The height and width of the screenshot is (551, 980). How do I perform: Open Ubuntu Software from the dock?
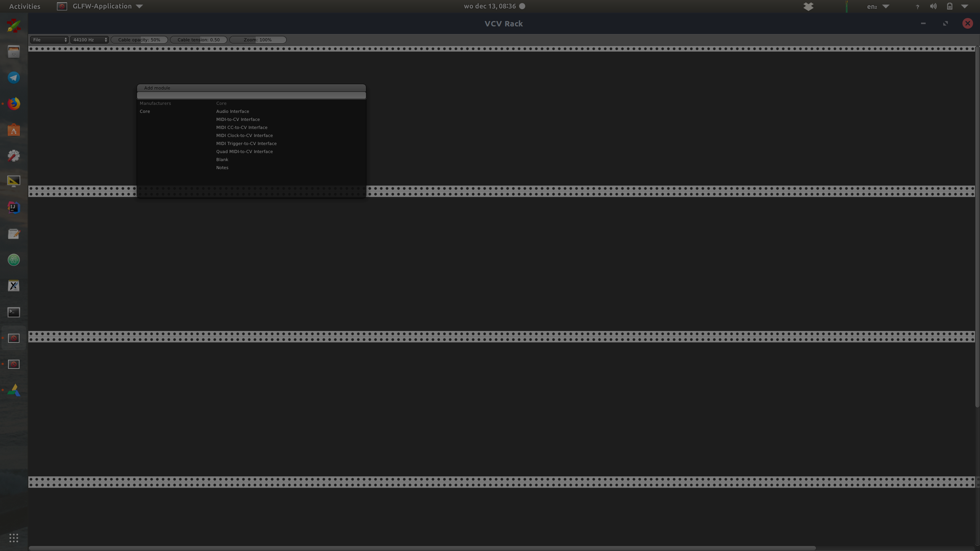coord(14,130)
